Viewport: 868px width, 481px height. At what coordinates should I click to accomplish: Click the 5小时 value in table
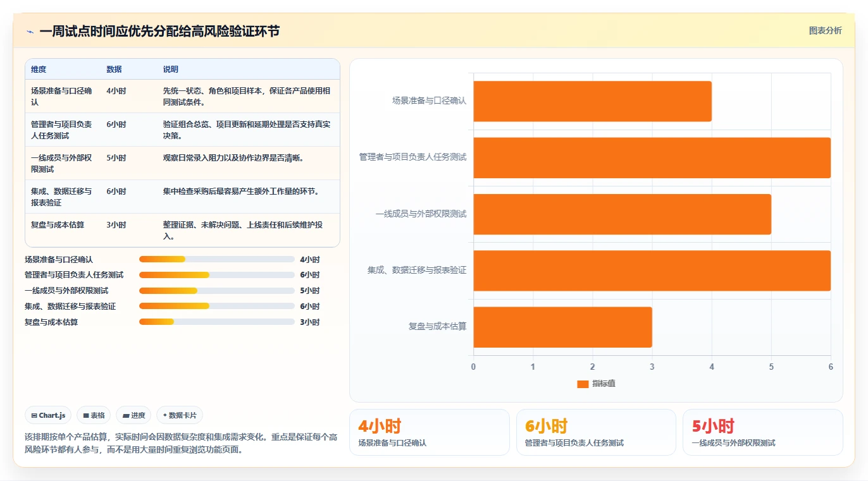(x=116, y=157)
